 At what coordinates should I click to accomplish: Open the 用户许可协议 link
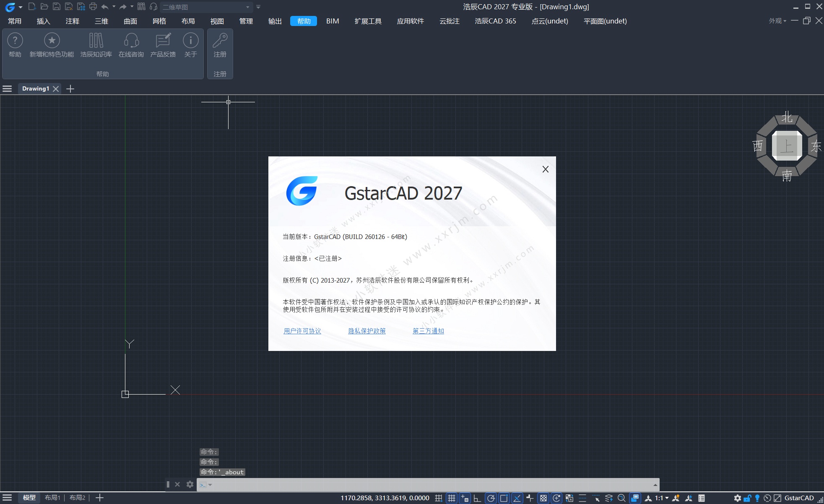click(302, 331)
